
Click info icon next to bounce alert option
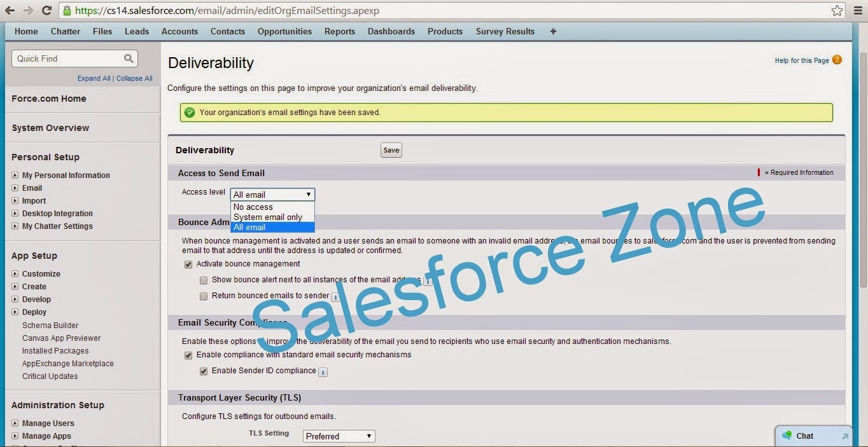point(428,281)
